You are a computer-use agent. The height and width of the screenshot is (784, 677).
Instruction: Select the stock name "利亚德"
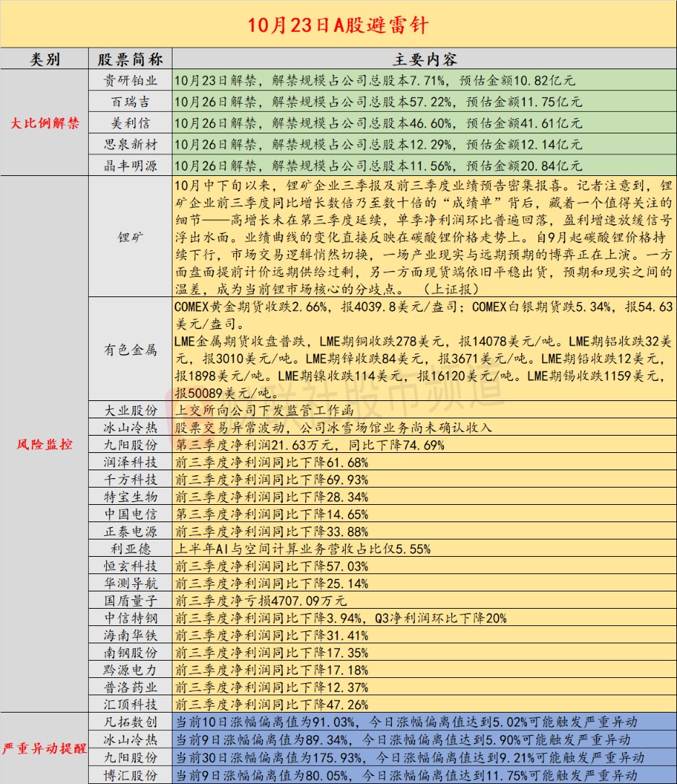click(130, 548)
